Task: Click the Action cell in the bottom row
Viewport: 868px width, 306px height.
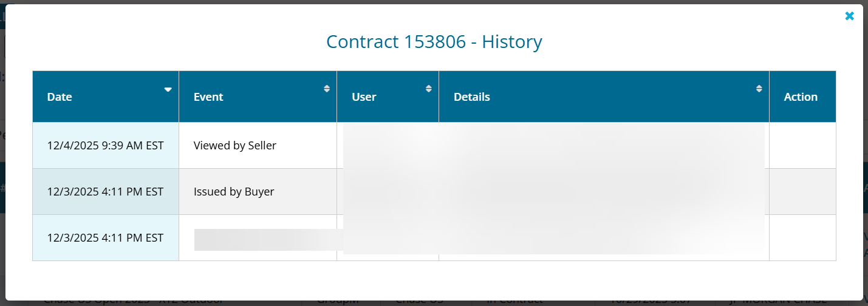Action: pyautogui.click(x=802, y=238)
